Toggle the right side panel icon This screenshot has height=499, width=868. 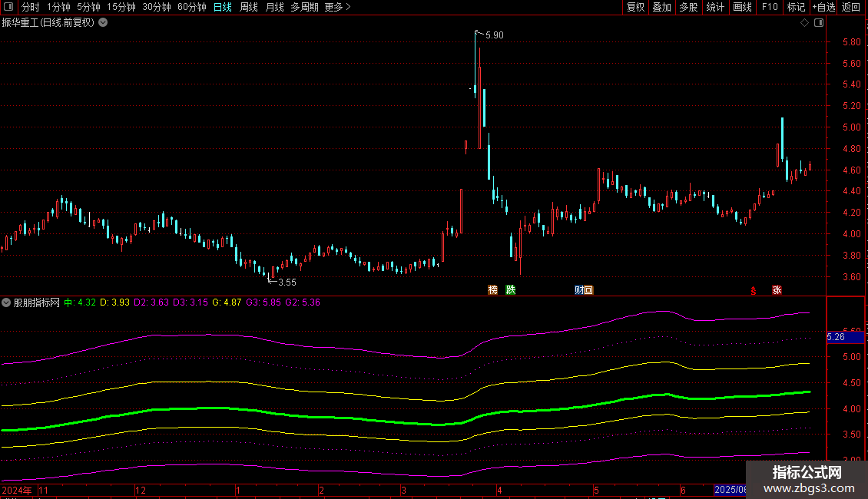tap(819, 23)
